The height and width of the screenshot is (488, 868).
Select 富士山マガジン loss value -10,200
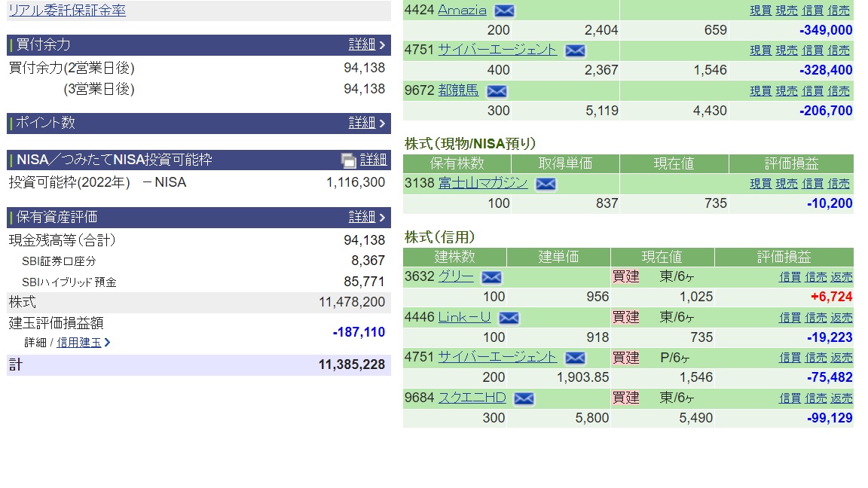coord(830,203)
